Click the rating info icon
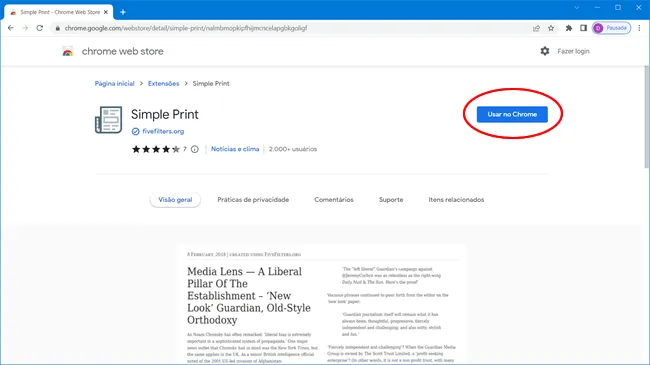Screen dimensions: 650x365 (195, 149)
